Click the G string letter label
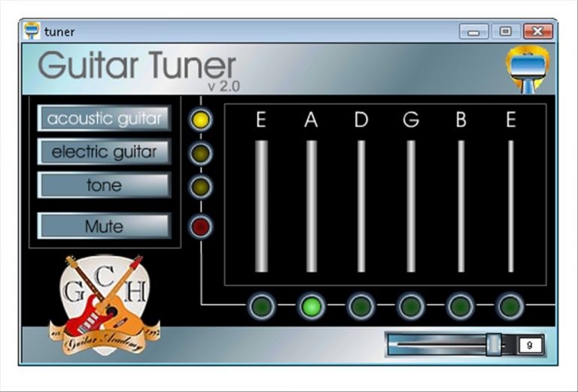 pyautogui.click(x=411, y=120)
